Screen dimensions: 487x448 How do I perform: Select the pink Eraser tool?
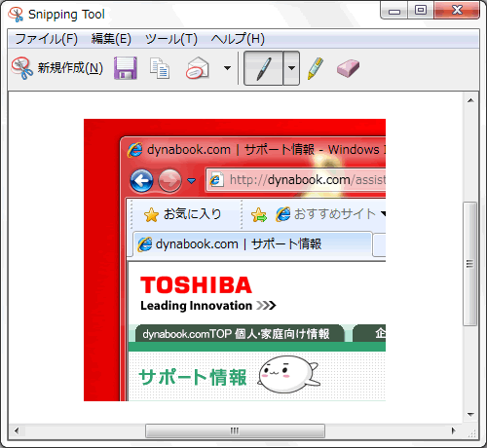348,68
